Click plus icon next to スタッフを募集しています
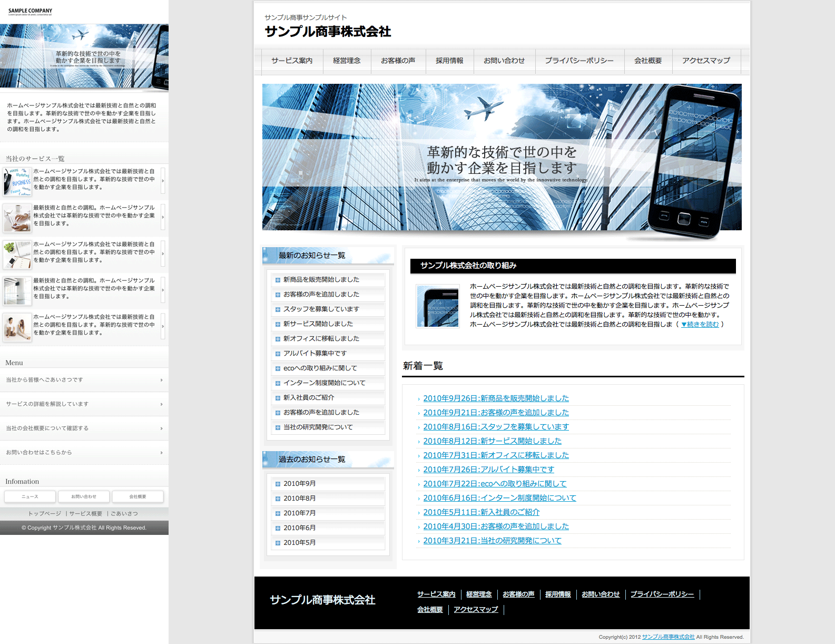Screen dimensions: 835x644 pos(278,310)
